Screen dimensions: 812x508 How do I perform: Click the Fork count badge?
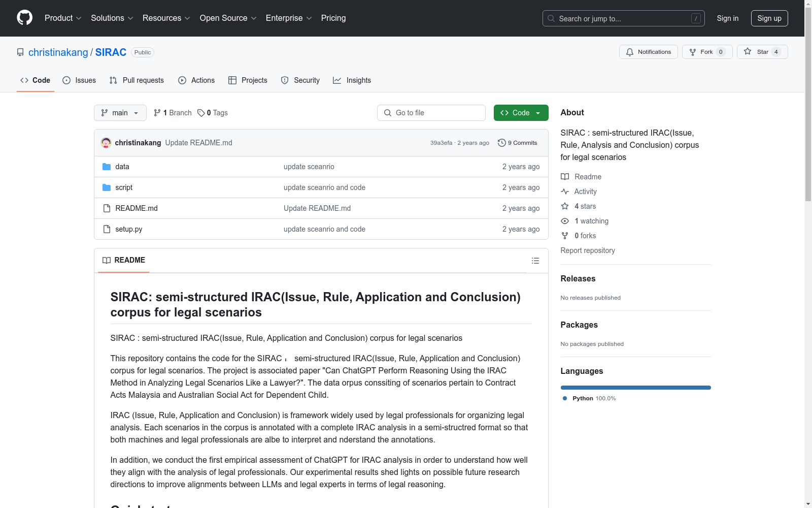(x=721, y=52)
